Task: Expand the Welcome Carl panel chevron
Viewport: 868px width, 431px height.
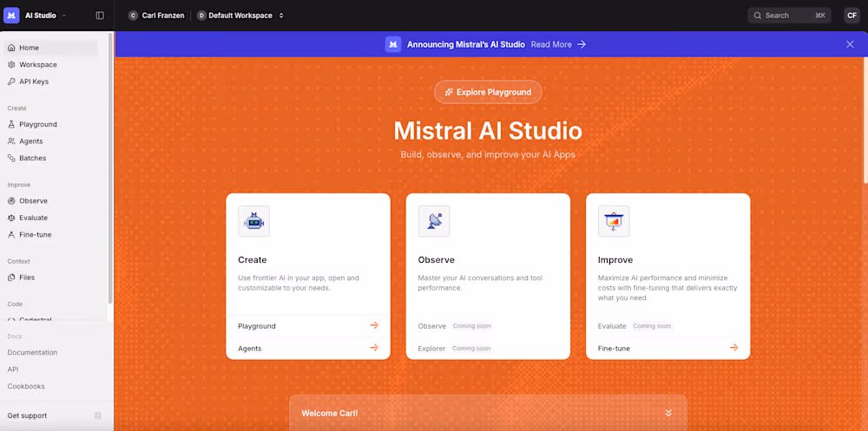Action: pyautogui.click(x=668, y=413)
